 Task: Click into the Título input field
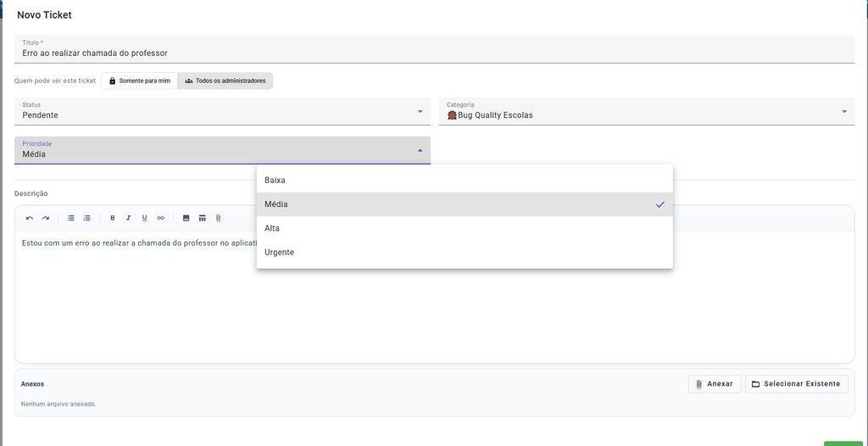point(435,49)
